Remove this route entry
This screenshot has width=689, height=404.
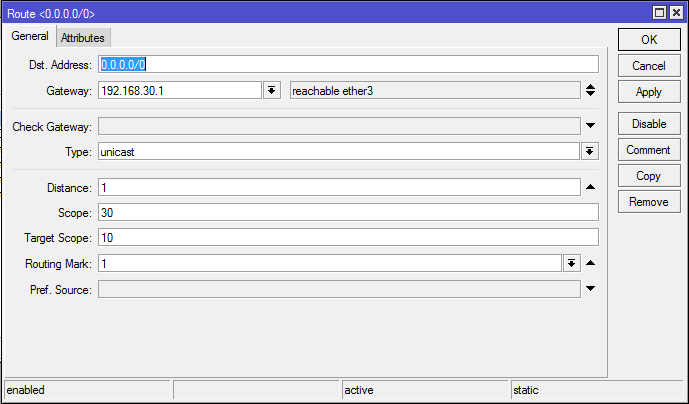pyautogui.click(x=648, y=202)
